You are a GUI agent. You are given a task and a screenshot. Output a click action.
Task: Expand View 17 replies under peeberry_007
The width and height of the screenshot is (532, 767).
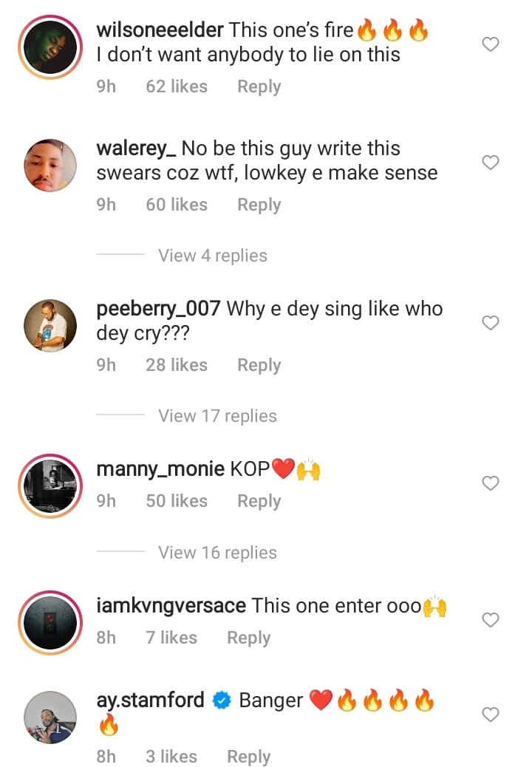(x=217, y=416)
